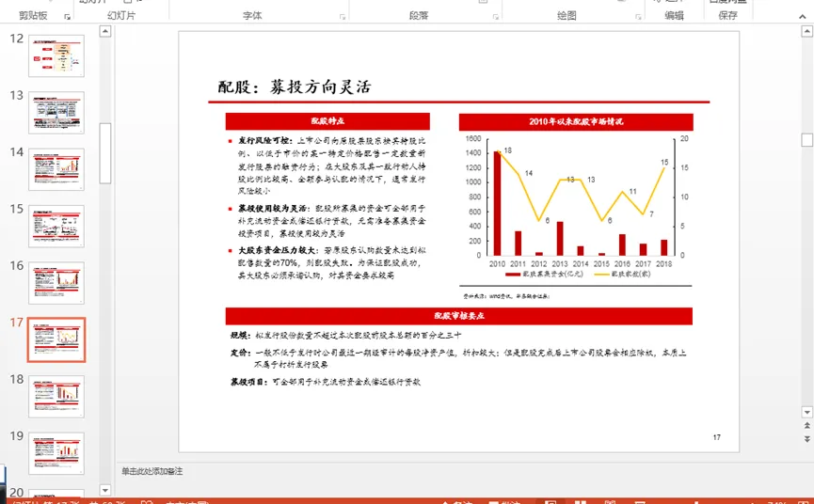Click the chart source note below the chart

[506, 296]
